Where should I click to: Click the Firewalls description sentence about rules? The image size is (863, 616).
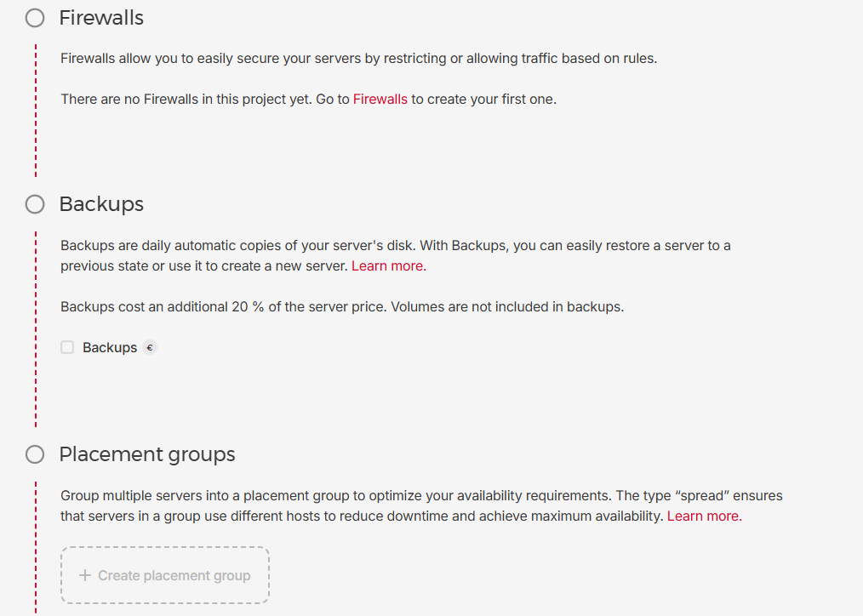click(x=358, y=58)
